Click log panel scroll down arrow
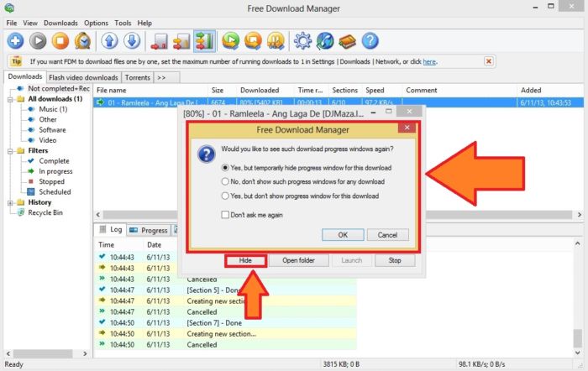 (578, 353)
